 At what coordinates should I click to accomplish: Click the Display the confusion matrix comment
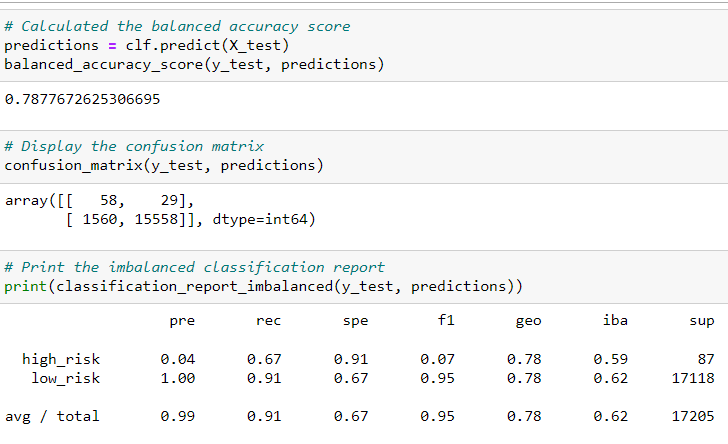pyautogui.click(x=134, y=146)
